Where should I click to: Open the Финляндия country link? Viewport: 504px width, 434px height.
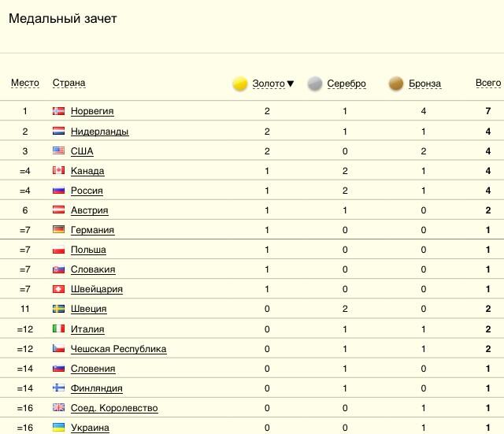(x=97, y=388)
